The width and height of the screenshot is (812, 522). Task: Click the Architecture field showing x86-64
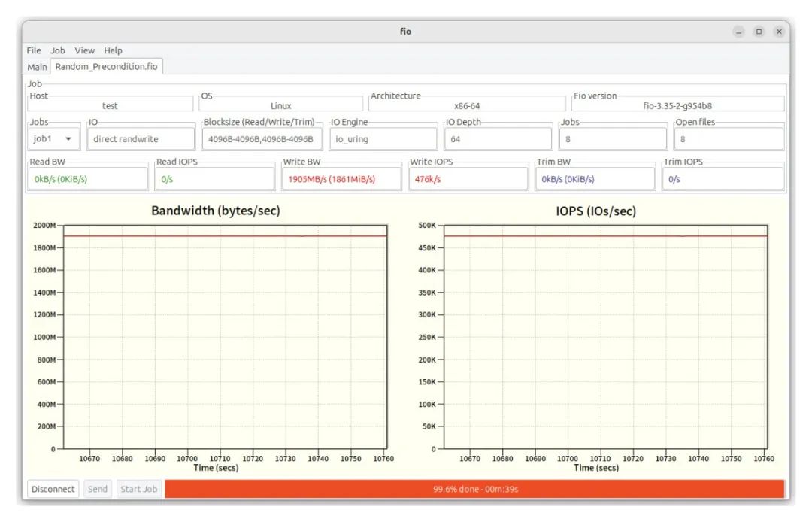click(467, 105)
